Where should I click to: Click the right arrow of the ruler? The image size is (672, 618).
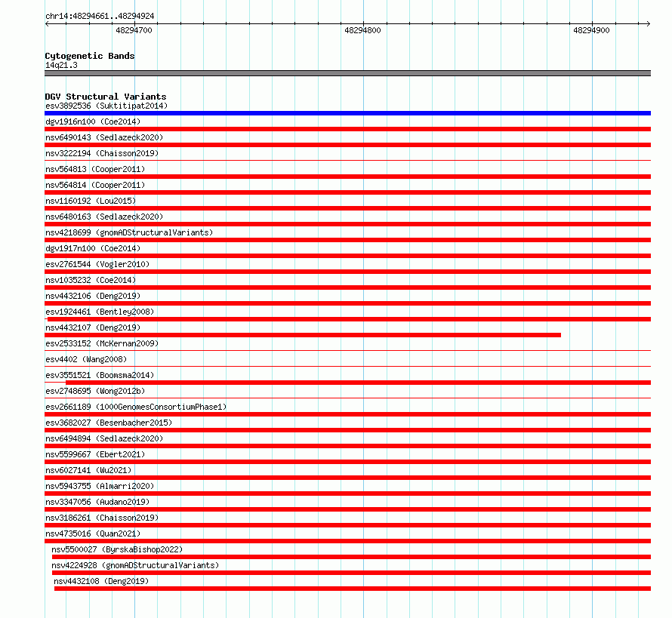tap(649, 24)
